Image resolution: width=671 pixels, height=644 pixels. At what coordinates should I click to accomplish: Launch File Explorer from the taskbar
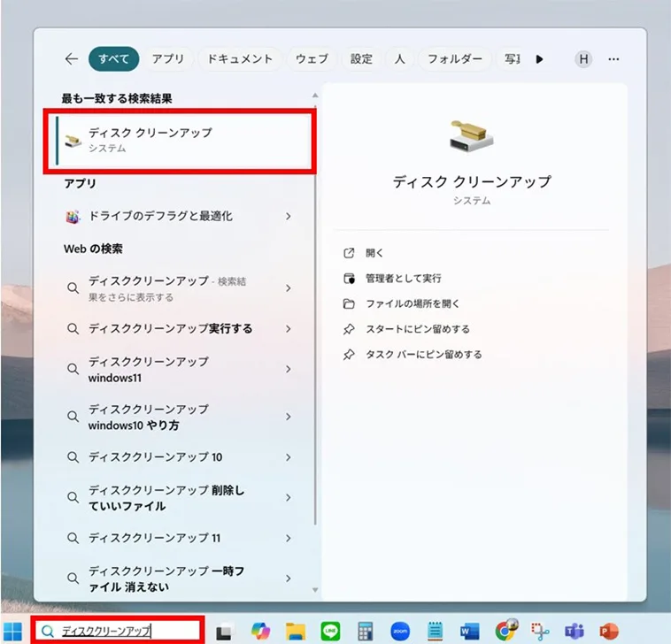pos(296,631)
